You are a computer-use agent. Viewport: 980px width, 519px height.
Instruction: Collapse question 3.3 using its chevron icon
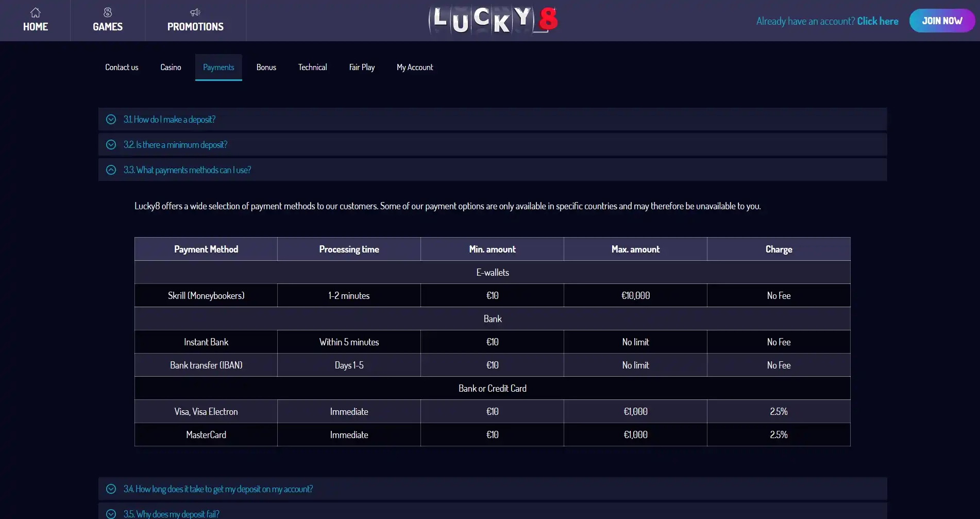(x=111, y=170)
